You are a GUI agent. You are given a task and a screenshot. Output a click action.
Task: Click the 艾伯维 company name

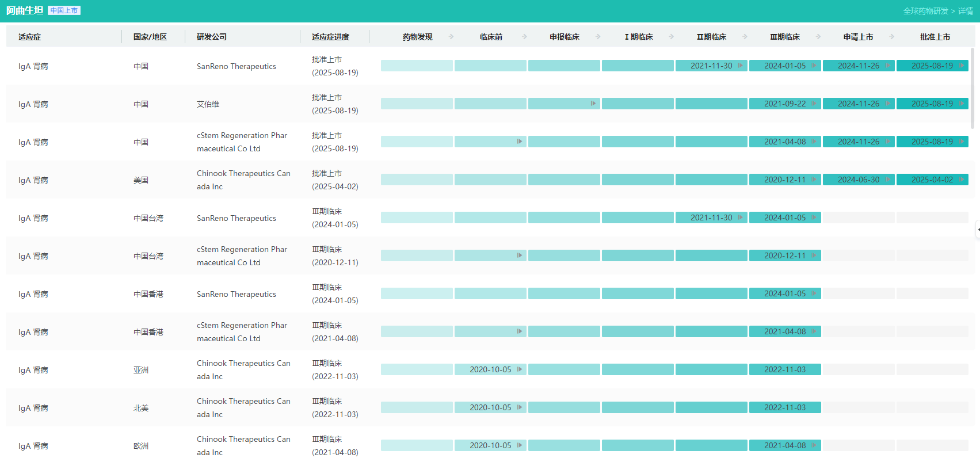[208, 104]
